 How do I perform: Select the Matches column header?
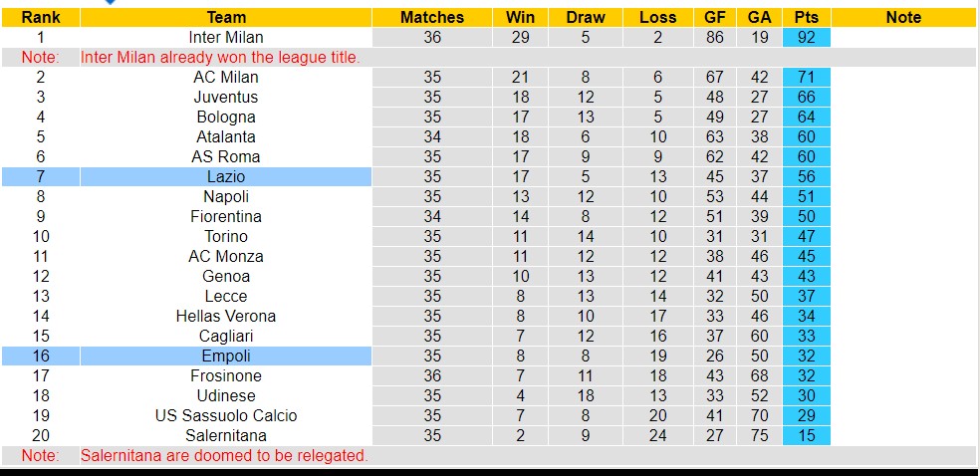pos(431,17)
